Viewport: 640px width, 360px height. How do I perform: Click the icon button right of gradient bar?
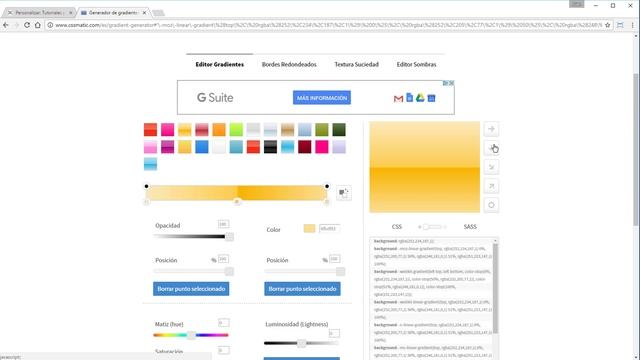coord(344,193)
